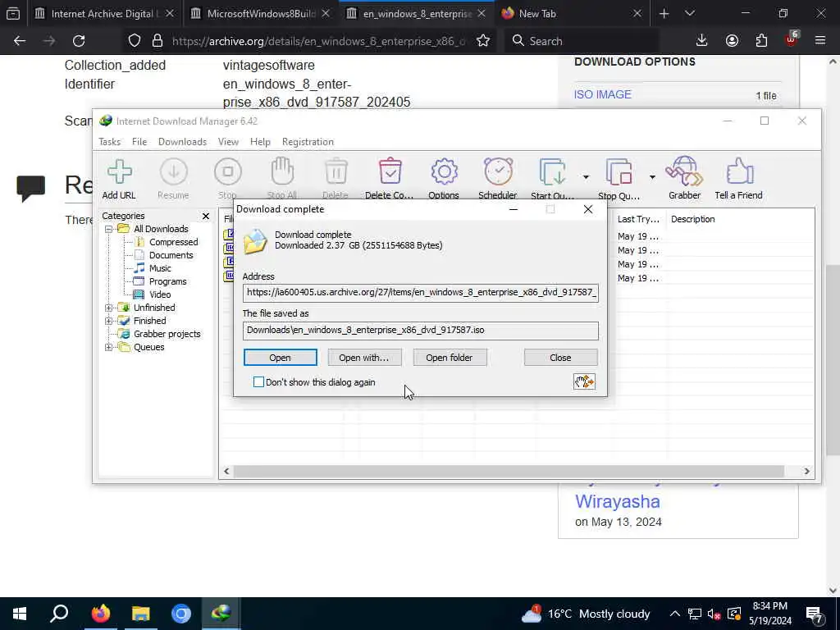Open the Delete Completed toolbar icon
Image resolution: width=840 pixels, height=630 pixels.
[390, 171]
